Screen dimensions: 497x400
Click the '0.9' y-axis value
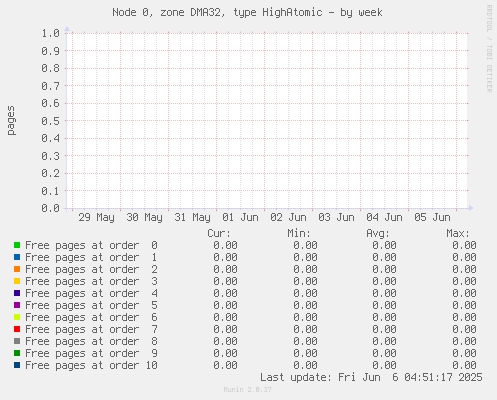pyautogui.click(x=51, y=51)
